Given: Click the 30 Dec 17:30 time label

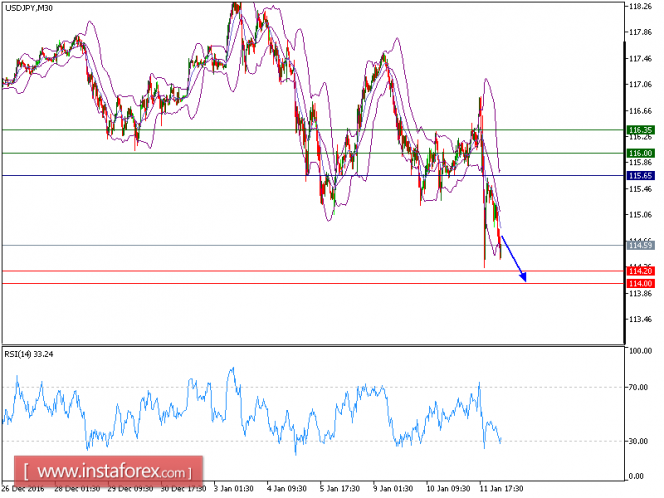Looking at the screenshot, I should pyautogui.click(x=183, y=488).
